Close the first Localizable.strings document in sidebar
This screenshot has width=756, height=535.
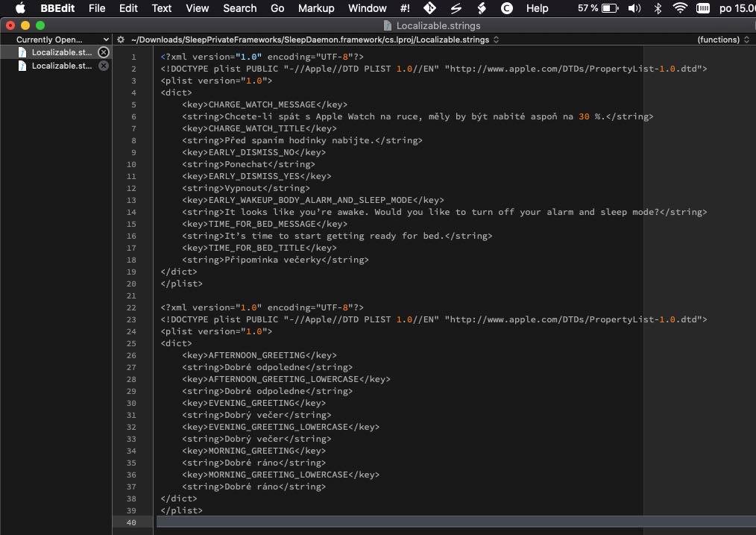104,52
